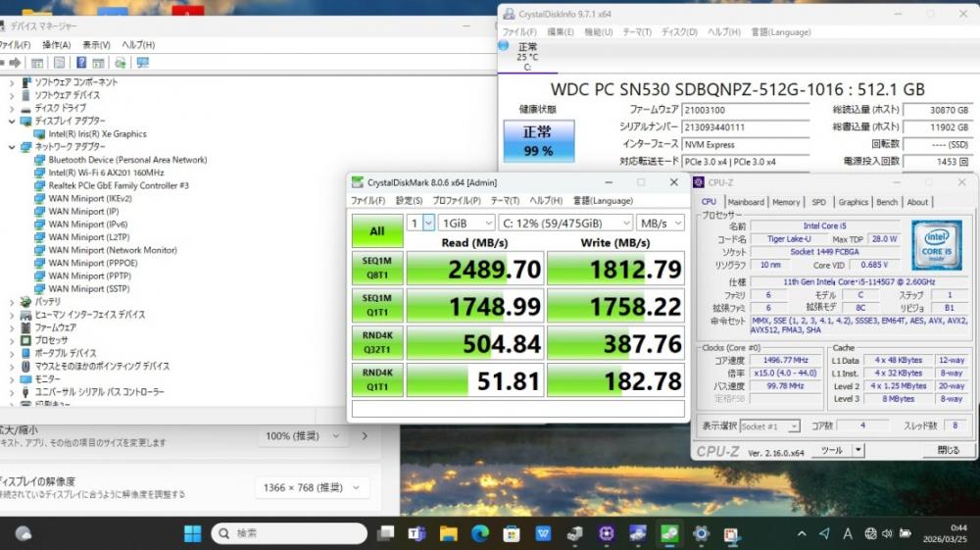Click the green All benchmark button
This screenshot has width=980, height=550.
pyautogui.click(x=376, y=231)
